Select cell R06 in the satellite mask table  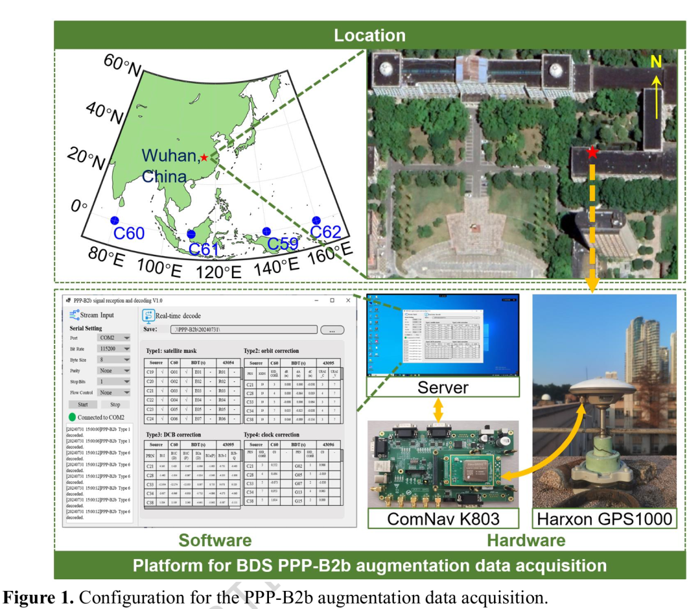(x=222, y=419)
